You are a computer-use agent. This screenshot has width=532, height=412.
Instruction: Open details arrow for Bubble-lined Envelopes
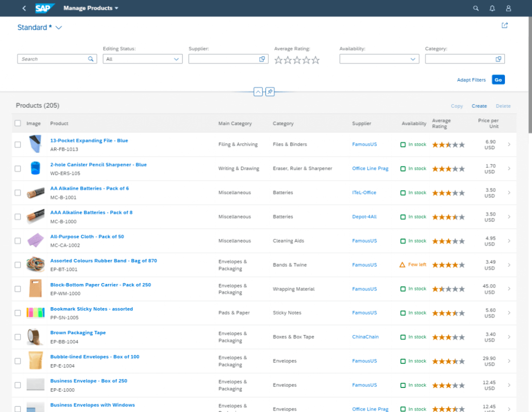(509, 361)
